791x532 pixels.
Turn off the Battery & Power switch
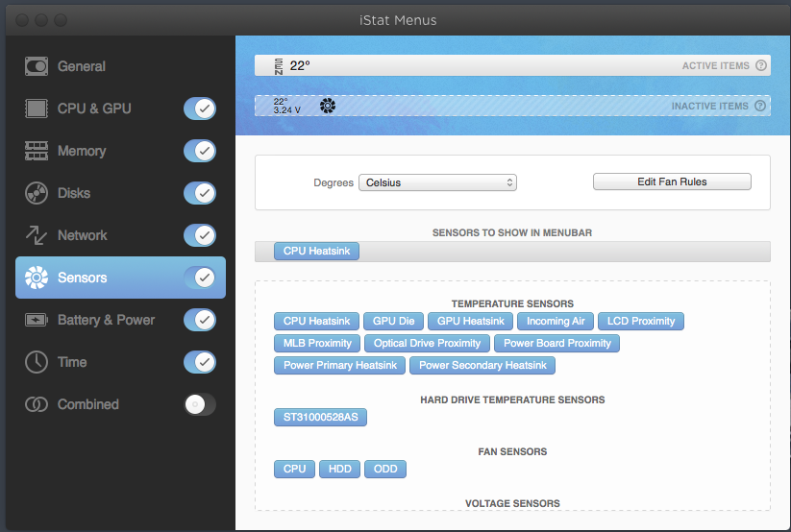(200, 320)
